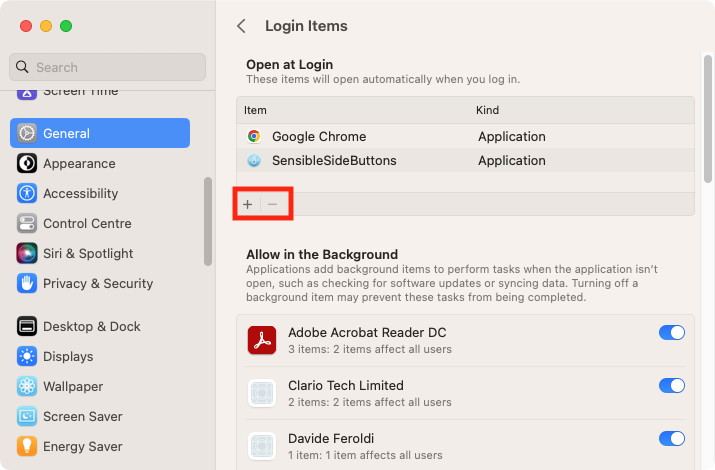Remove login item with minus button
This screenshot has width=715, height=470.
point(273,204)
